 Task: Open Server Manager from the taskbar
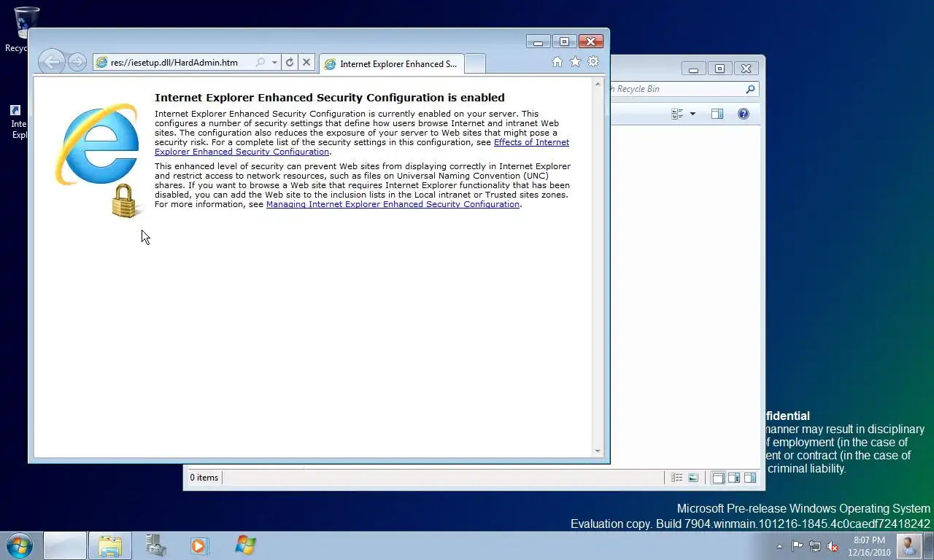point(155,545)
